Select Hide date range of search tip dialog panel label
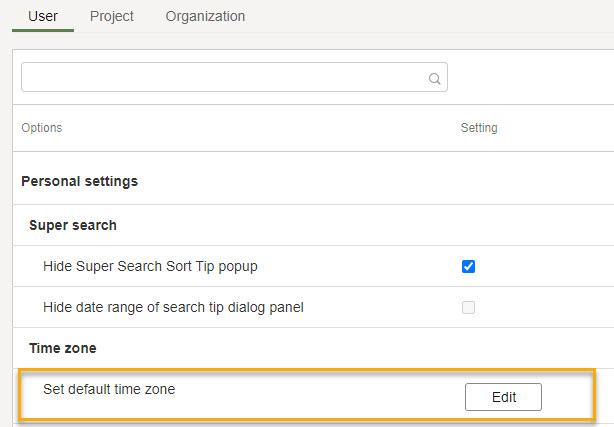The width and height of the screenshot is (614, 427). pyautogui.click(x=173, y=308)
